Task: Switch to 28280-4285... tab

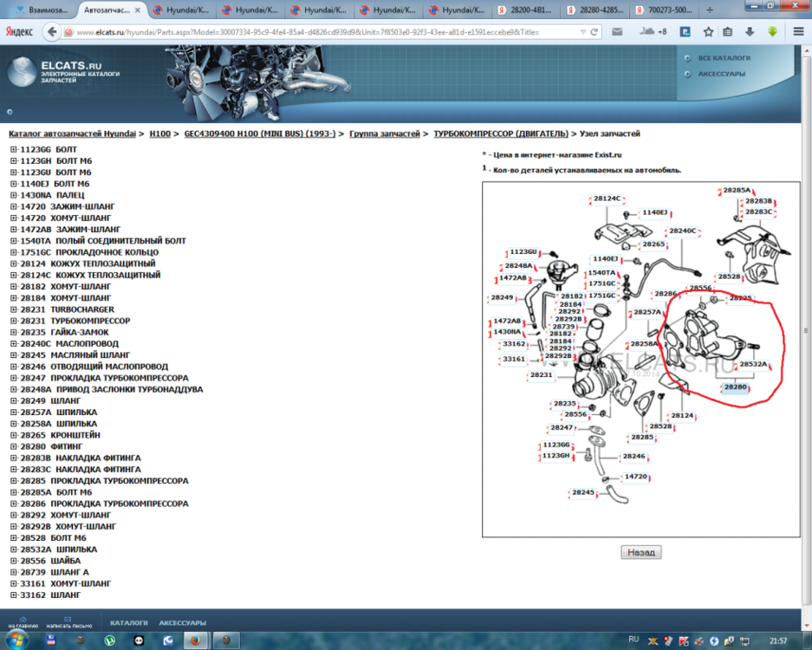Action: point(594,10)
